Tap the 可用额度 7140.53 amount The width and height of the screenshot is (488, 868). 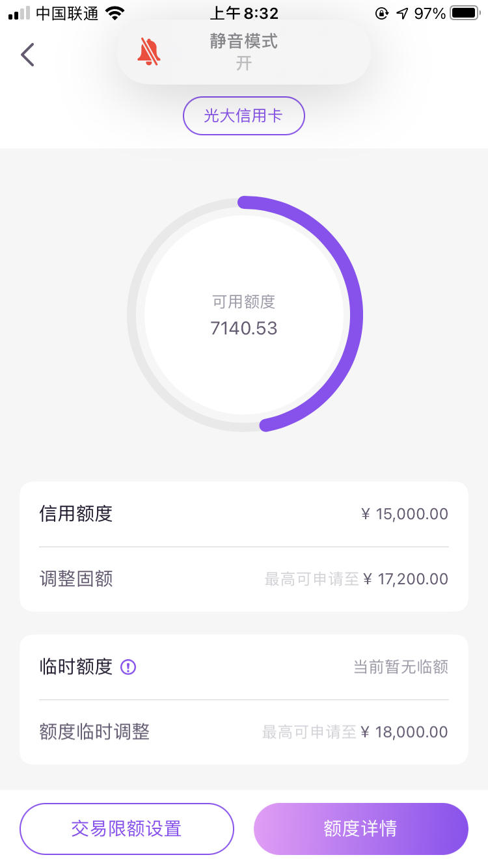(x=244, y=328)
